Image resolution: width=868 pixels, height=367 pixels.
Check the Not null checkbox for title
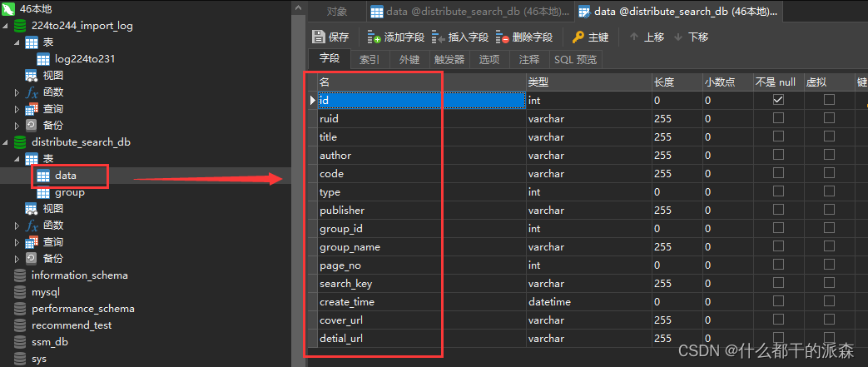pos(778,136)
